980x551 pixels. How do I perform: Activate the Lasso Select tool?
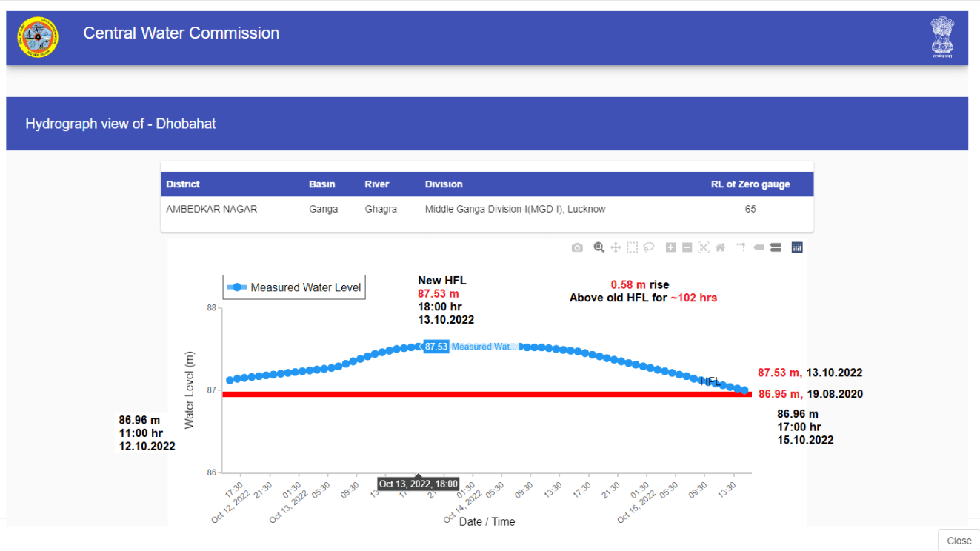649,247
